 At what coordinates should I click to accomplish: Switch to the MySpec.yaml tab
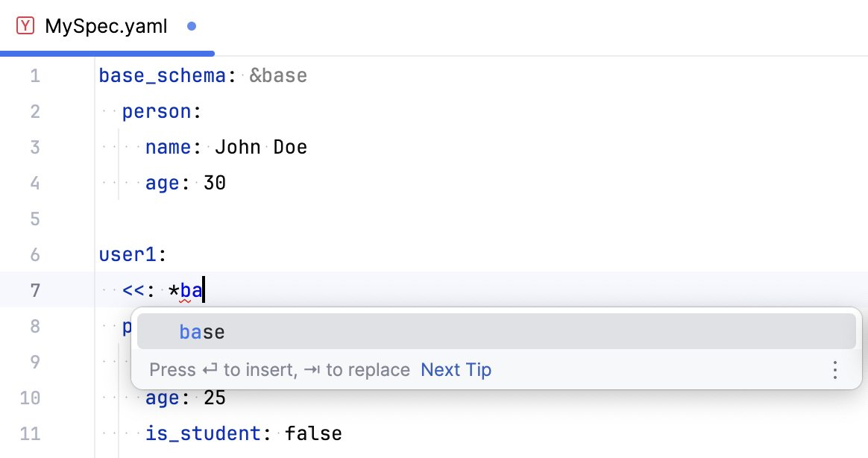[x=107, y=25]
